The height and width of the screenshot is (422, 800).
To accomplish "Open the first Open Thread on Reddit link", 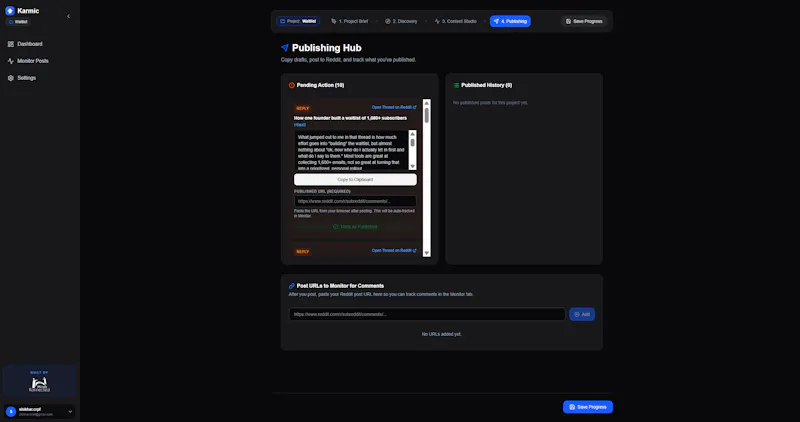I will pos(394,108).
